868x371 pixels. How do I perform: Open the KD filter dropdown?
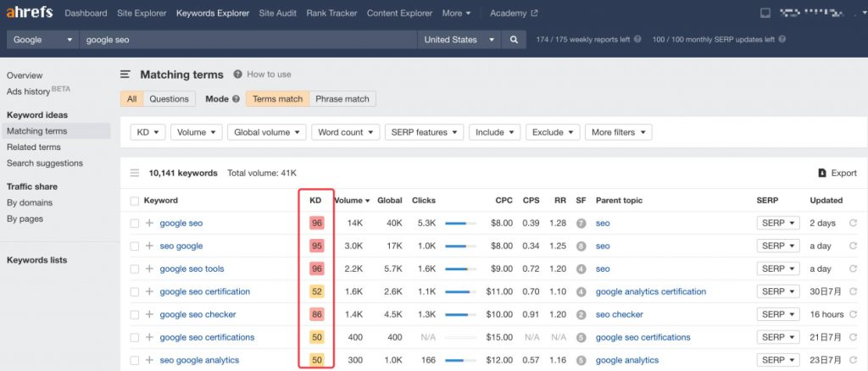(x=147, y=132)
